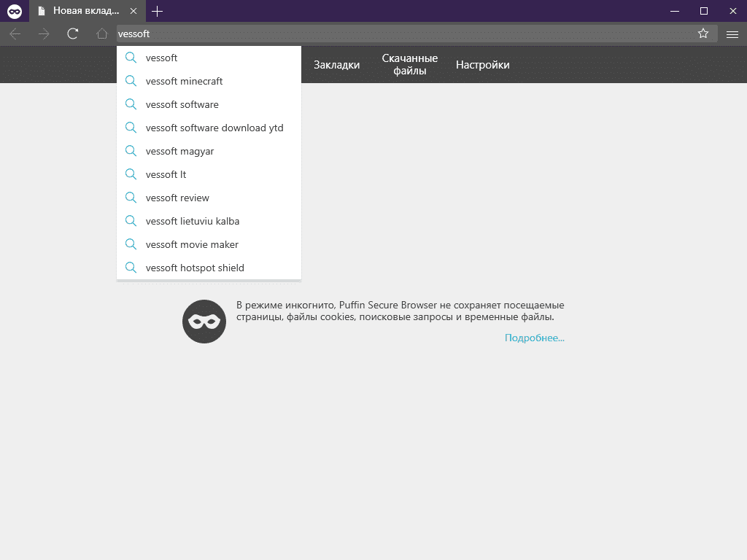The height and width of the screenshot is (560, 747).
Task: Select the 'vessoft hotspot shield' suggestion
Action: (x=209, y=268)
